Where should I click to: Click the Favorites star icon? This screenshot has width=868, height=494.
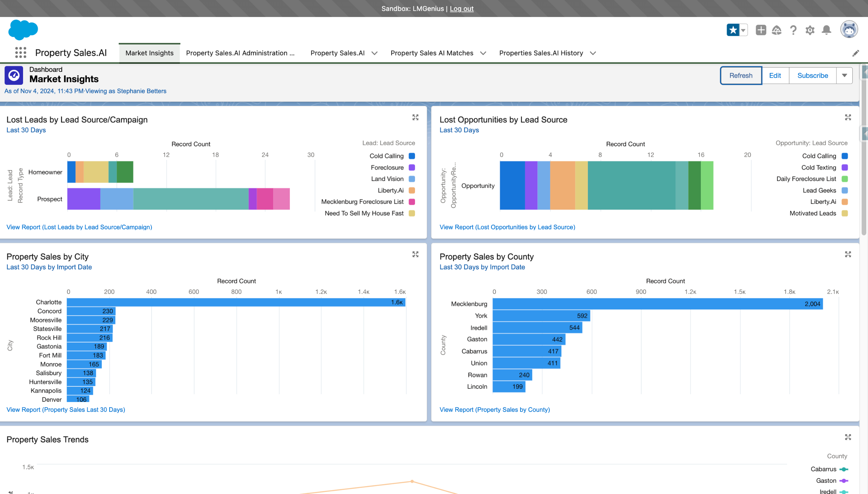733,30
